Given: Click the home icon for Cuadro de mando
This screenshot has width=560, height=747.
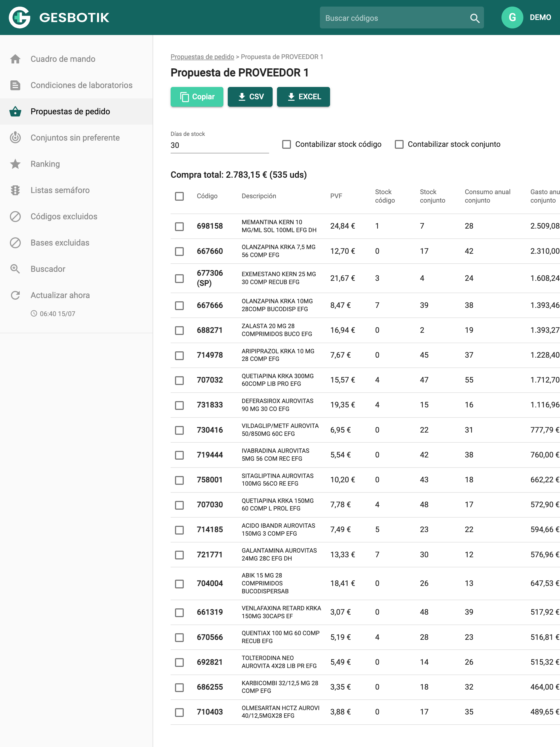Looking at the screenshot, I should click(15, 59).
